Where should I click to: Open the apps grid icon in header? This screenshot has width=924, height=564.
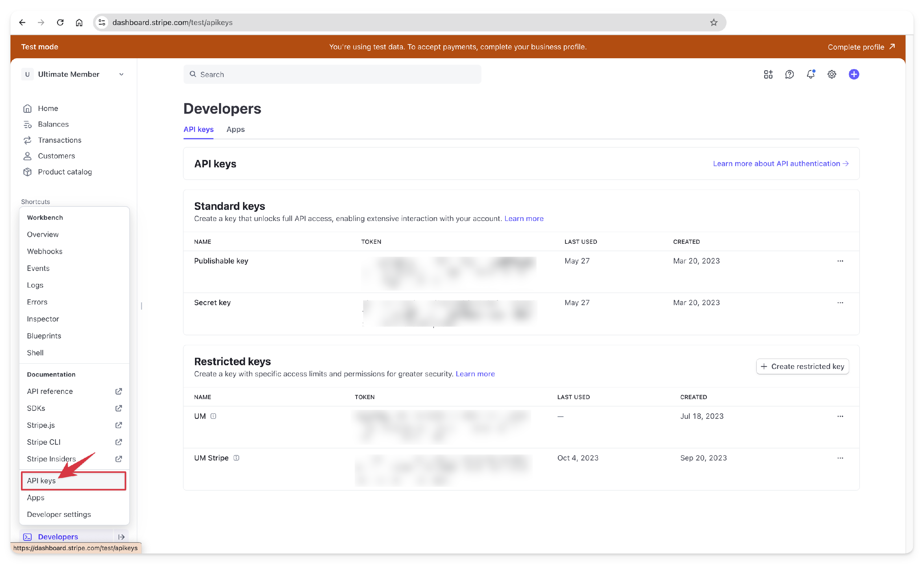click(x=768, y=74)
